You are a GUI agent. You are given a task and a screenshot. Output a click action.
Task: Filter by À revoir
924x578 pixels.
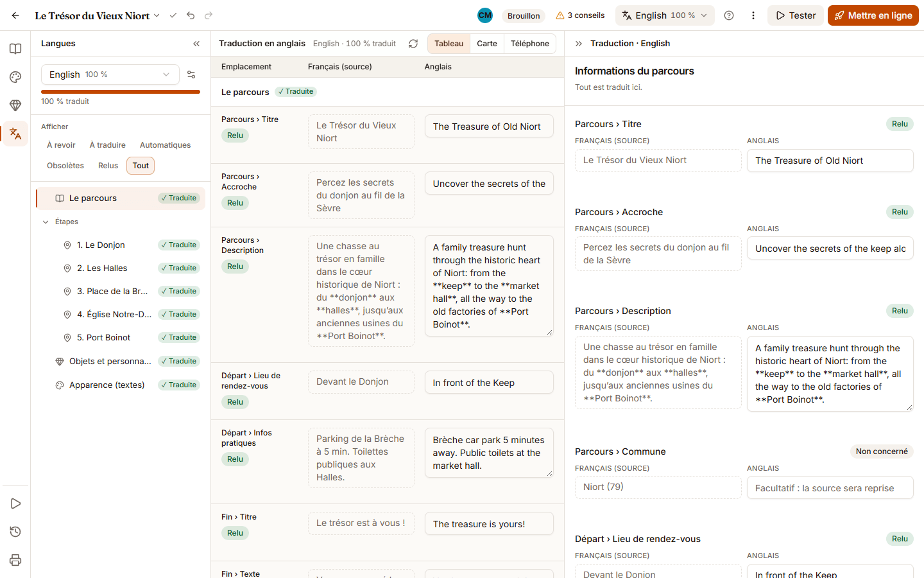pyautogui.click(x=61, y=145)
